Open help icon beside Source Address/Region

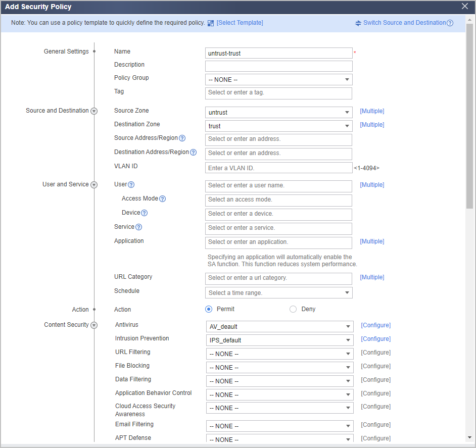[x=182, y=138]
